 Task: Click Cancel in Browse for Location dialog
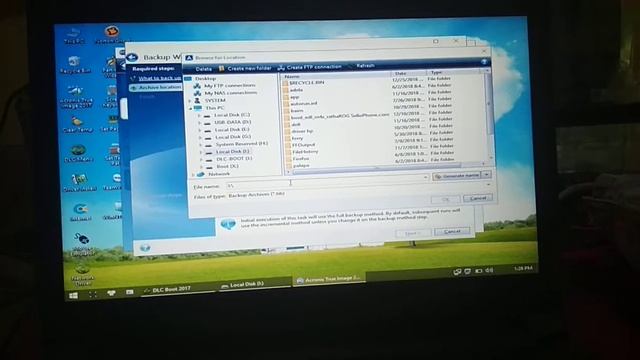(x=478, y=198)
